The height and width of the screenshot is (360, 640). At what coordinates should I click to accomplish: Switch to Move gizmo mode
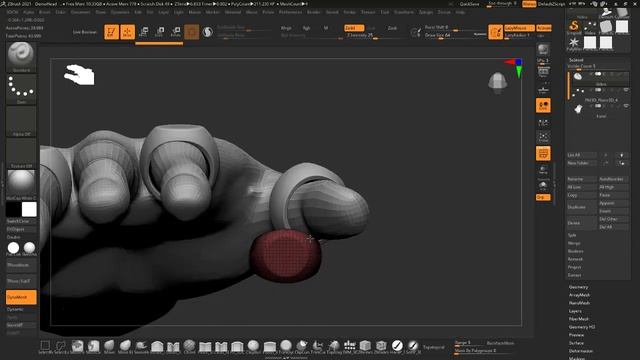pyautogui.click(x=144, y=32)
